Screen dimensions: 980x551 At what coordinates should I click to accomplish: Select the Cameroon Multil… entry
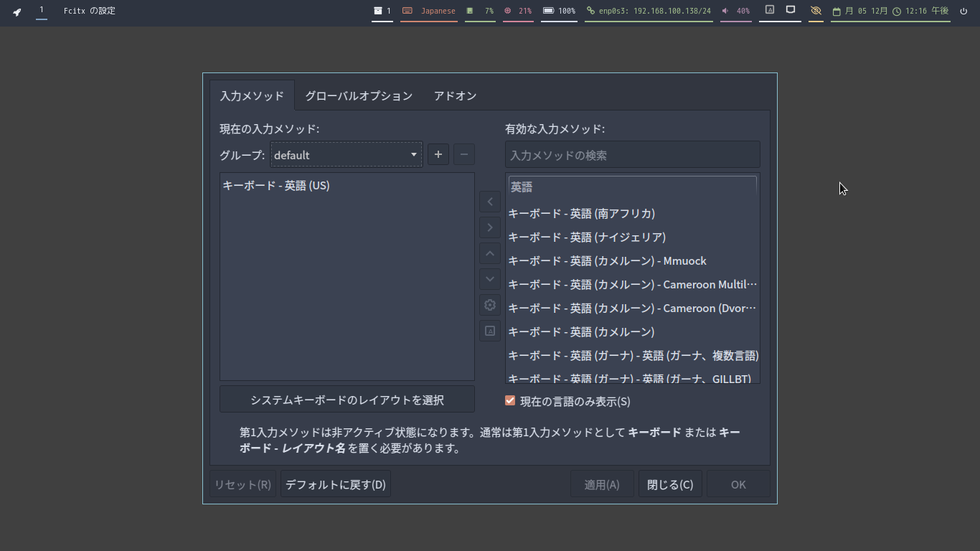633,284
